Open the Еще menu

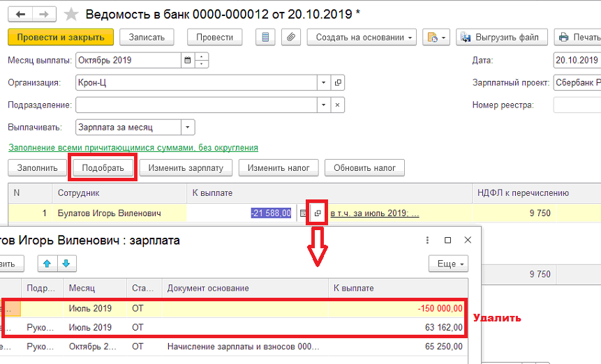point(448,264)
